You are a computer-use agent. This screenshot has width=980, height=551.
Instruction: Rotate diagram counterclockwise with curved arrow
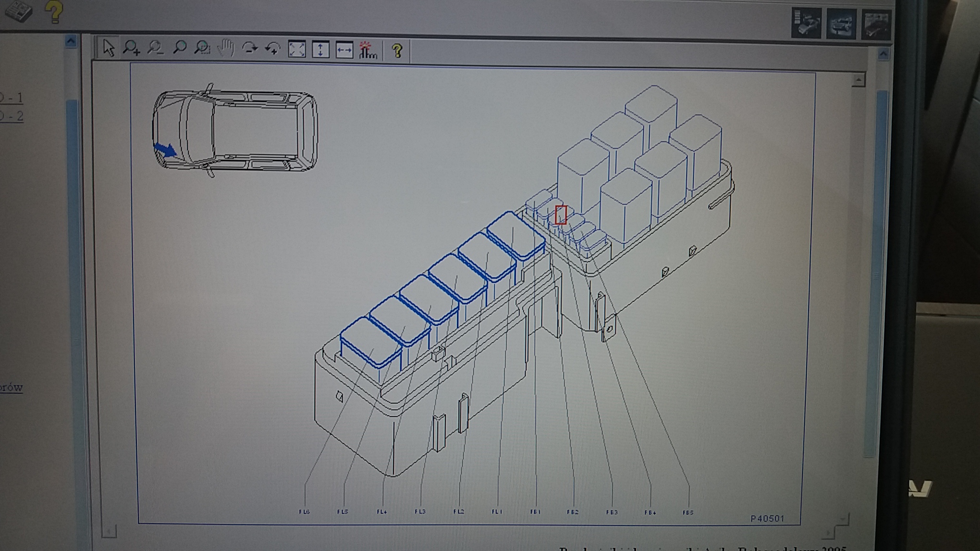point(273,48)
